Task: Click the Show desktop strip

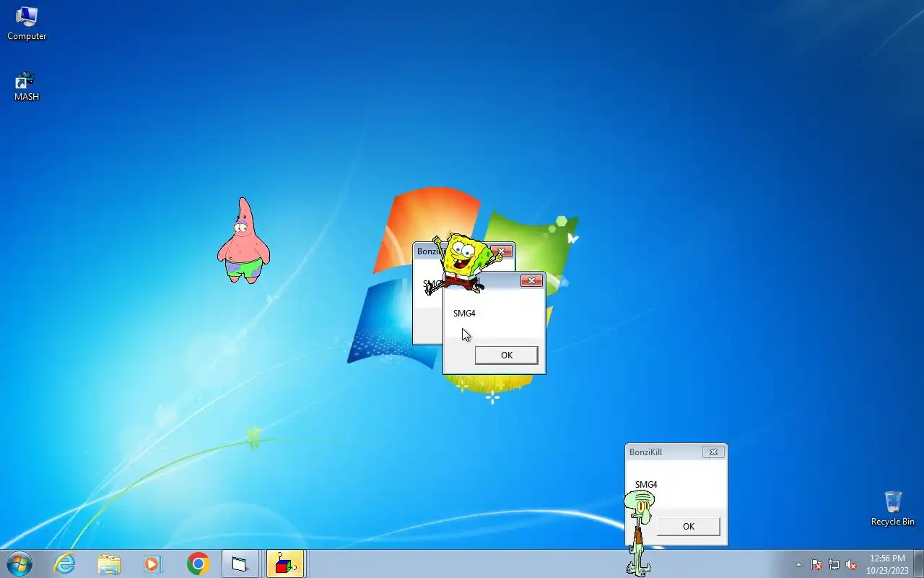Action: pos(918,564)
